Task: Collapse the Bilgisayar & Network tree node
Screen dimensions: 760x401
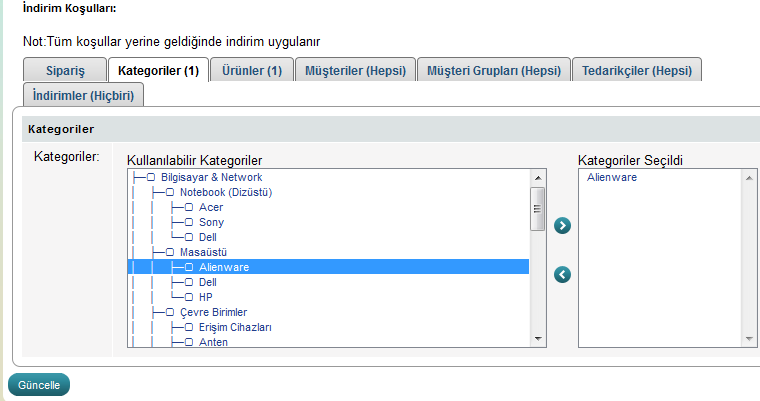Action: 151,177
